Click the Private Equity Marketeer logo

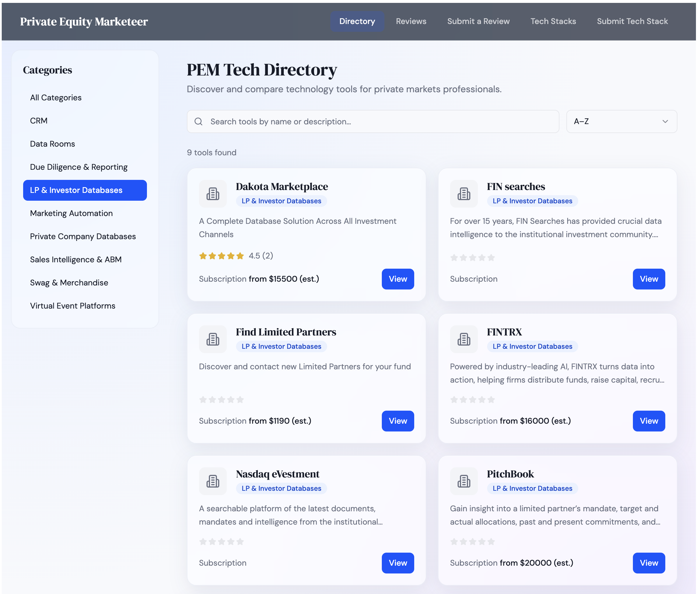click(x=84, y=22)
